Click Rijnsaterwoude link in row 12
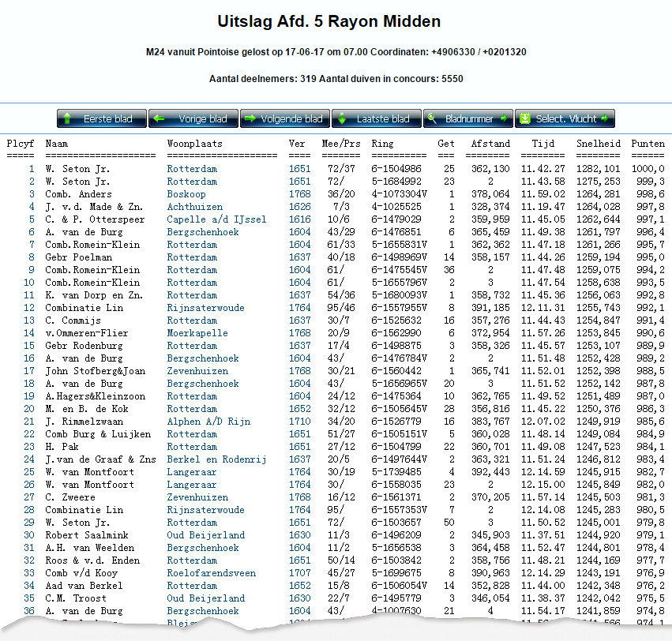672x641 pixels. pyautogui.click(x=206, y=308)
